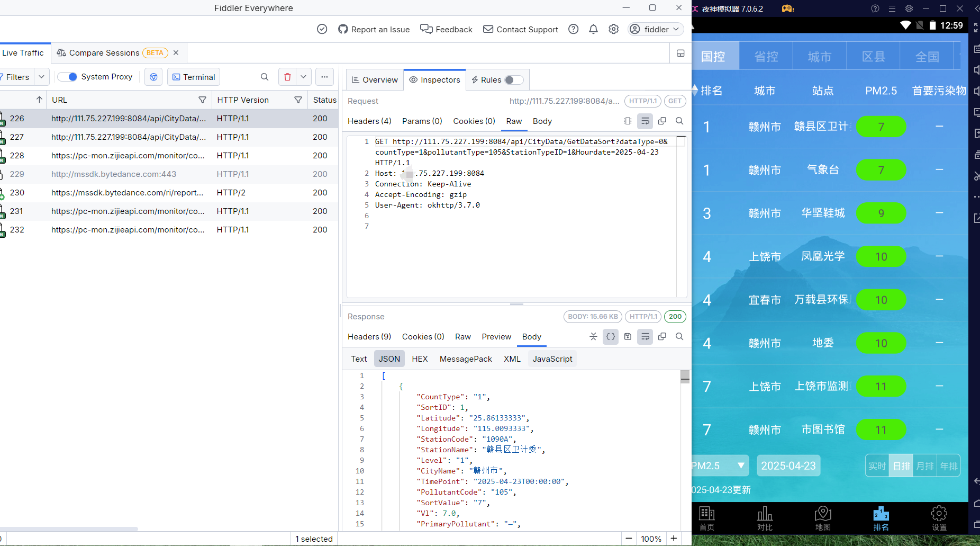The image size is (980, 546).
Task: Select the Text body format
Action: click(359, 359)
